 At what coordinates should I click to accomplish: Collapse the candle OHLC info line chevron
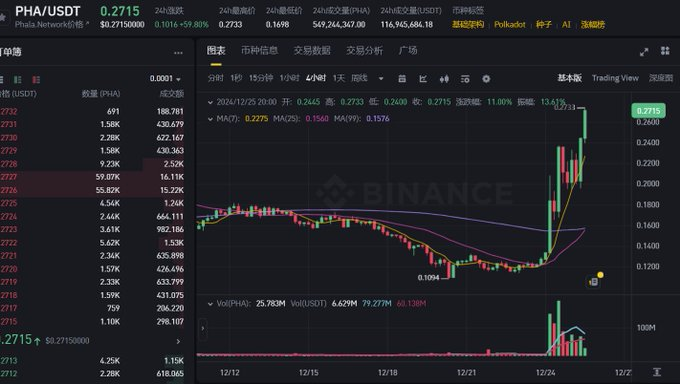210,102
